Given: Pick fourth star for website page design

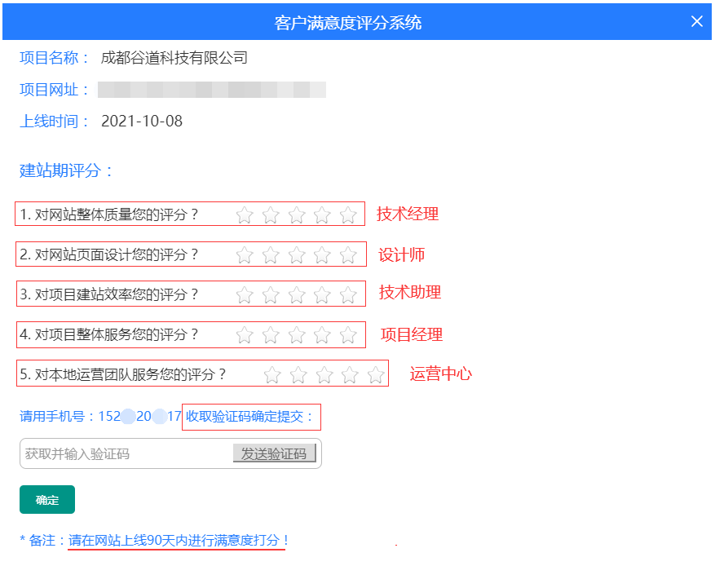Looking at the screenshot, I should (323, 255).
